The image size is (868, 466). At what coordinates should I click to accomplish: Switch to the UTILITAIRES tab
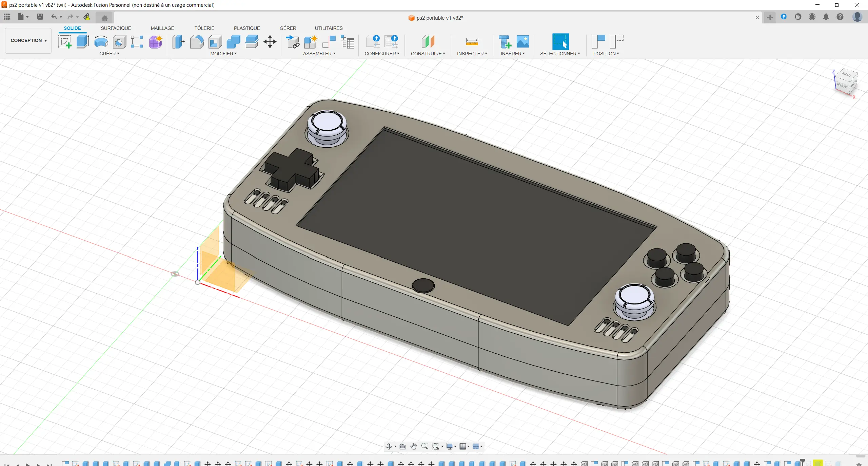pos(329,28)
